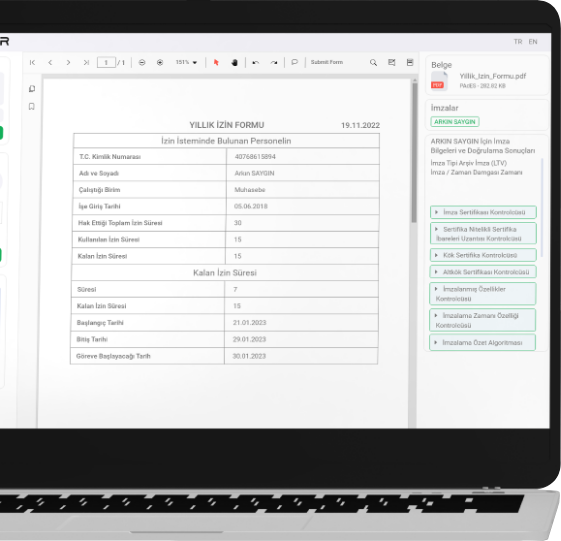The width and height of the screenshot is (561, 541).
Task: Expand Kök Sertifika Kontrolcüsü section
Action: [483, 255]
